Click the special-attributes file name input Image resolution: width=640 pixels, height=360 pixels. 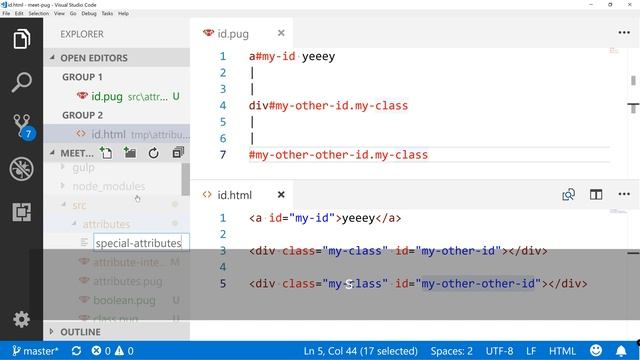click(141, 243)
